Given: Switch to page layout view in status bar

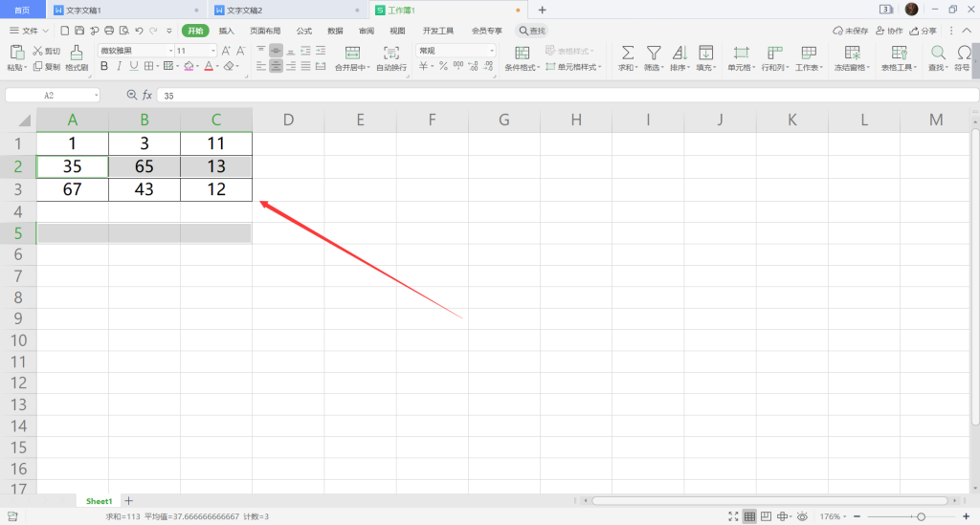Looking at the screenshot, I should coord(766,516).
